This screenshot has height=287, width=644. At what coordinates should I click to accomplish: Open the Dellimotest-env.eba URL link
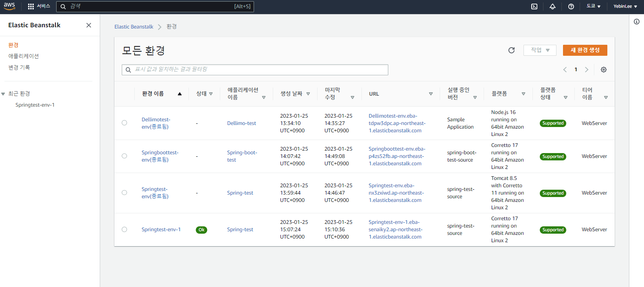point(397,123)
